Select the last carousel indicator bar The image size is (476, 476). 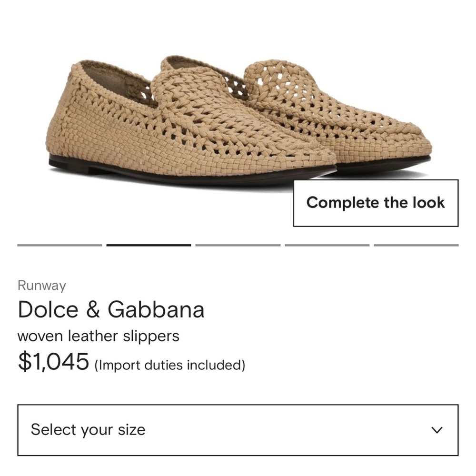[x=416, y=245]
